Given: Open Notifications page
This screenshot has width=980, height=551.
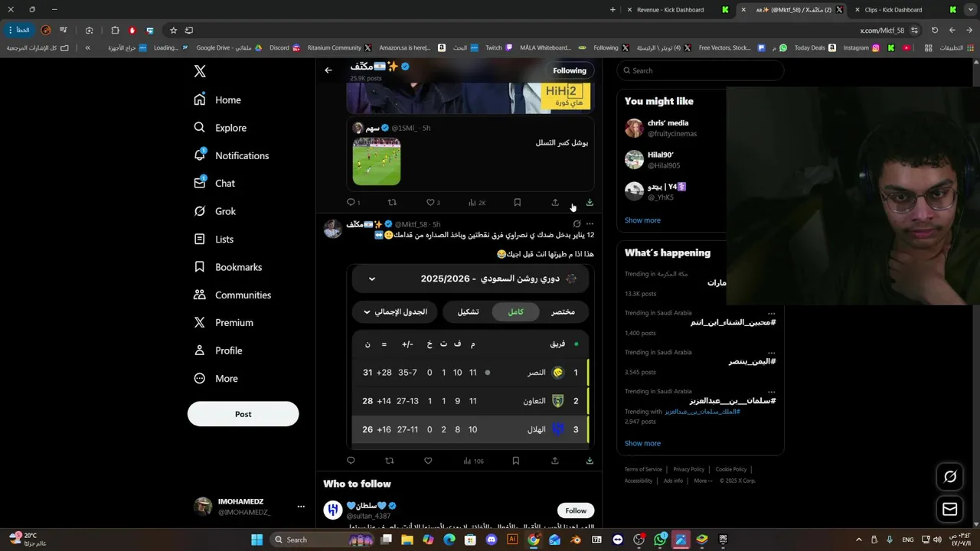Looking at the screenshot, I should (x=231, y=155).
